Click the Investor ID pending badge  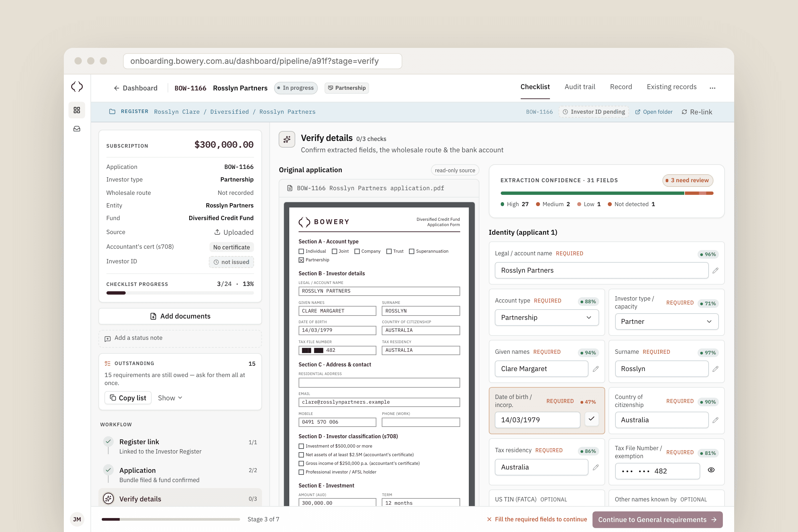point(594,112)
